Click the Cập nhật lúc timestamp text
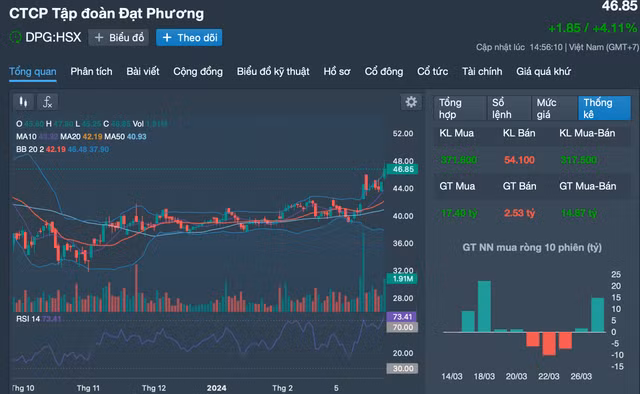 (557, 47)
